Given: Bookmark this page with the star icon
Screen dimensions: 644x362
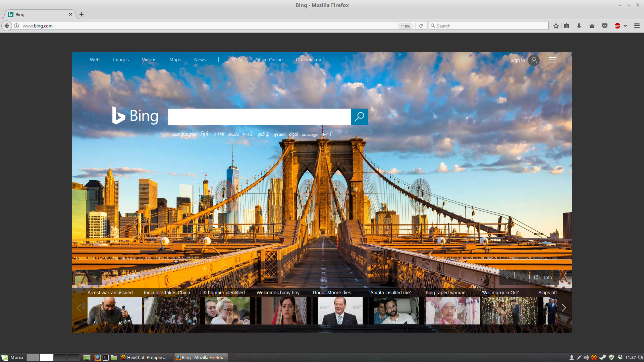Looking at the screenshot, I should coord(556,26).
